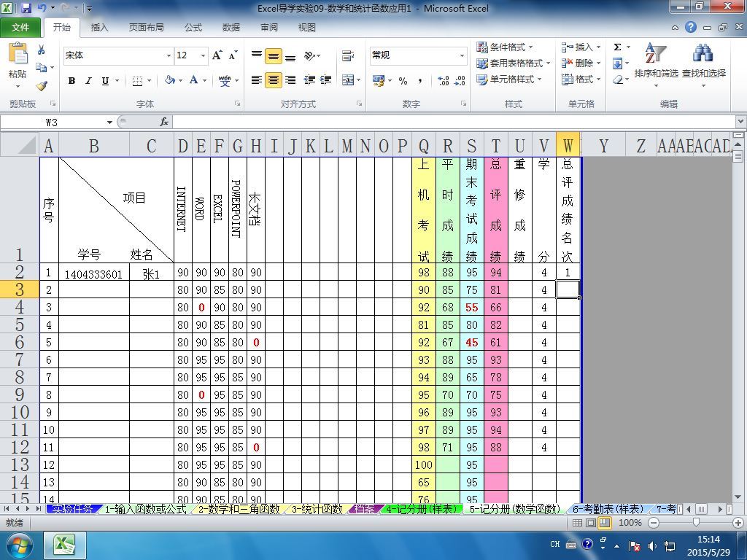Click the Undo arrow icon

(42, 8)
